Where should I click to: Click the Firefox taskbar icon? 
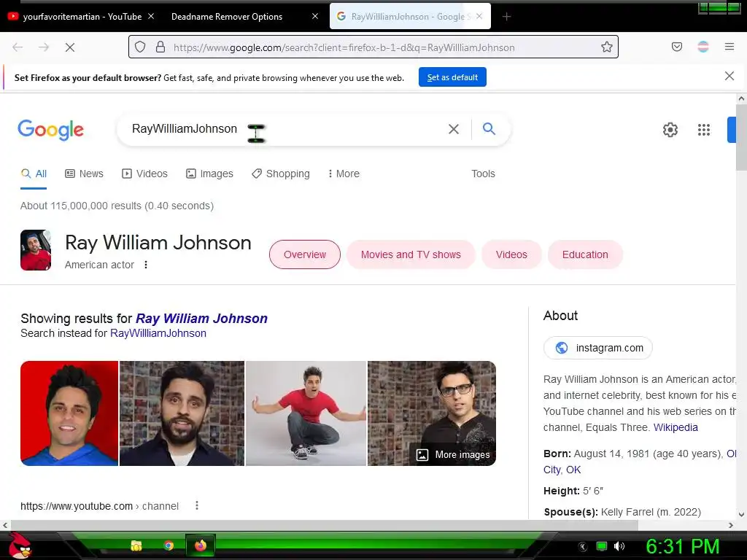coord(201,545)
